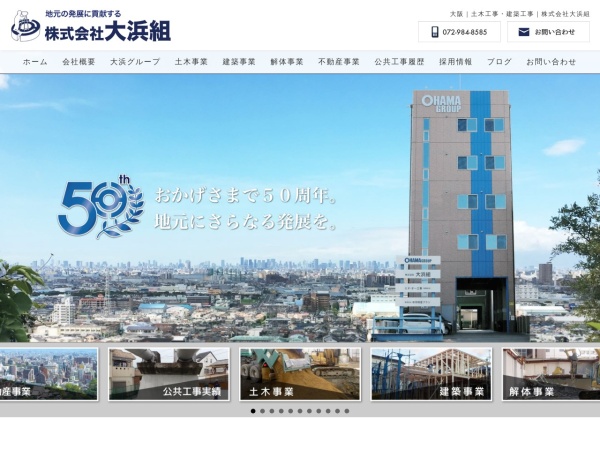View 公共工事履歴 from navigation
Screen dimensions: 600x450
coord(399,62)
